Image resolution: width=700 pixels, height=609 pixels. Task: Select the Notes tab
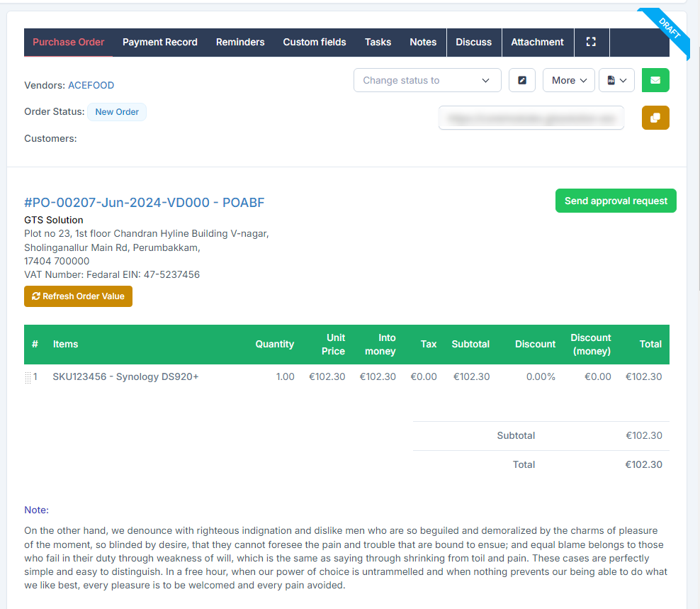pyautogui.click(x=423, y=42)
